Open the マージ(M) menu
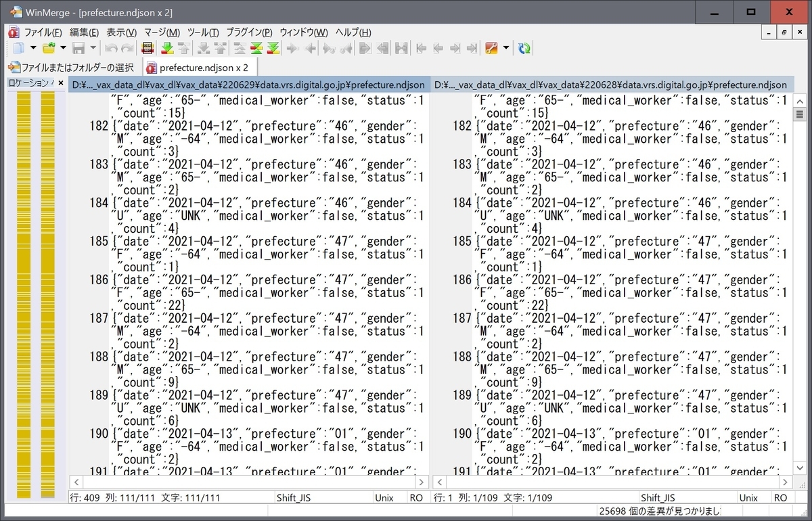This screenshot has width=812, height=521. click(162, 32)
